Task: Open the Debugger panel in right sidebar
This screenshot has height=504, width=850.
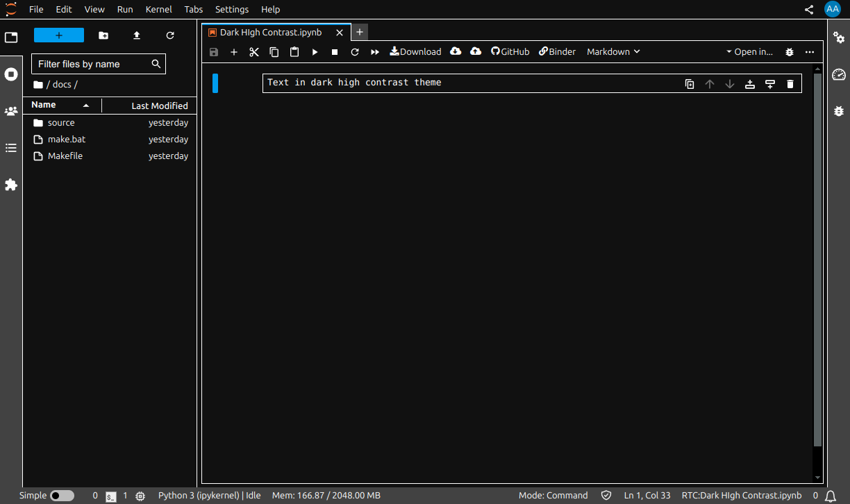Action: [x=839, y=111]
